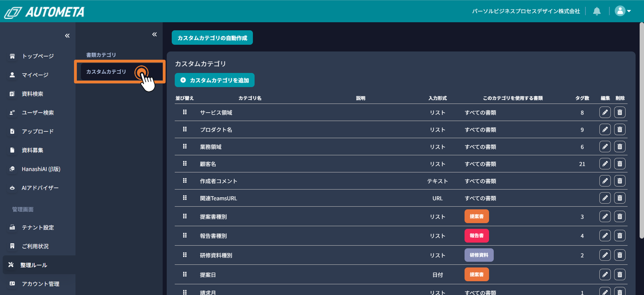Delete the 作成者コメント category
This screenshot has width=644, height=295.
point(620,181)
